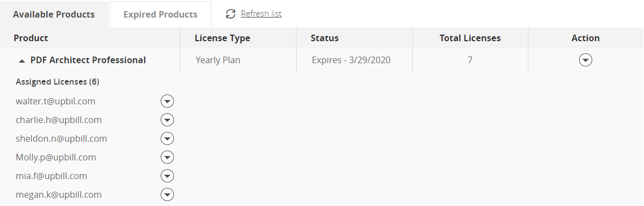Screen dimensions: 644x206
Task: Click the Action column header
Action: [585, 38]
